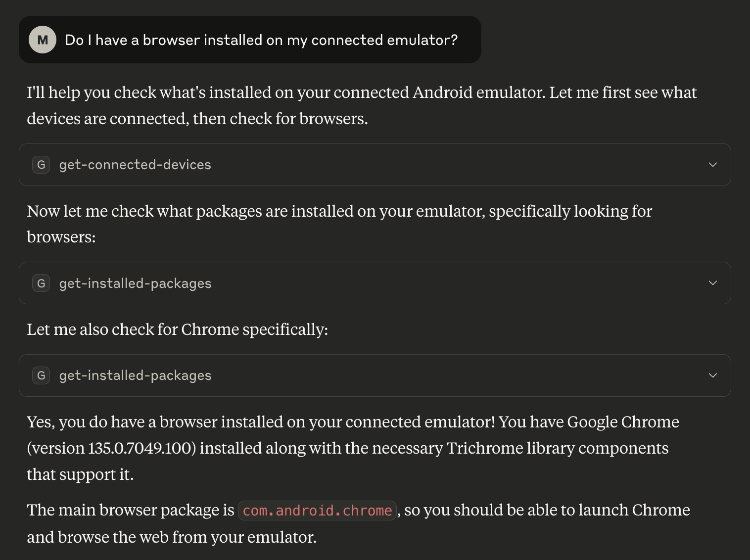This screenshot has height=560, width=750.
Task: Click the M avatar on the user message
Action: (43, 40)
